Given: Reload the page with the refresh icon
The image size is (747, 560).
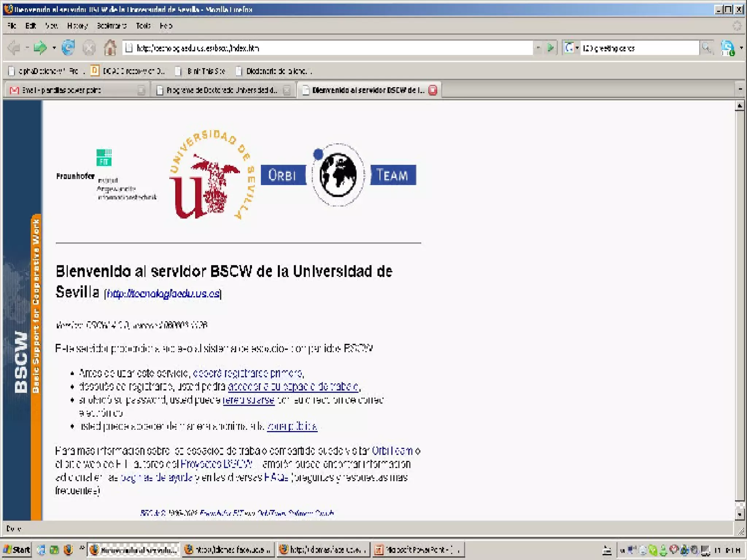Looking at the screenshot, I should (x=68, y=48).
